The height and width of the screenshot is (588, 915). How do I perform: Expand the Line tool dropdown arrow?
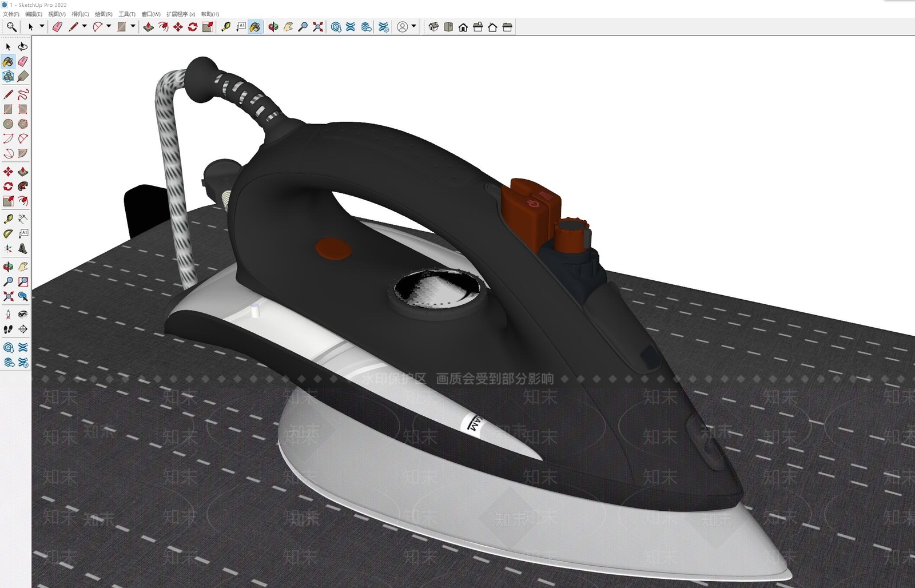(84, 26)
